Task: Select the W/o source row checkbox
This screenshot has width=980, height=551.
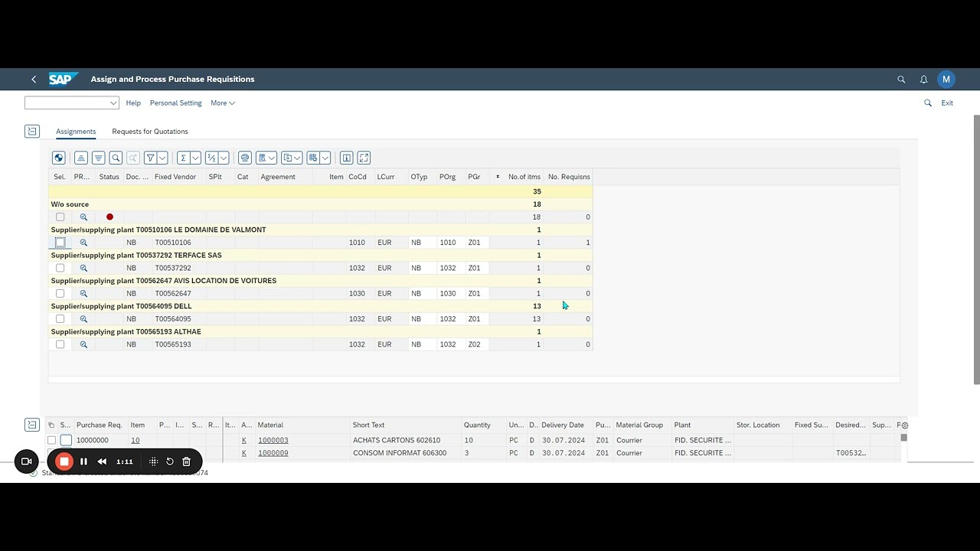Action: click(60, 217)
